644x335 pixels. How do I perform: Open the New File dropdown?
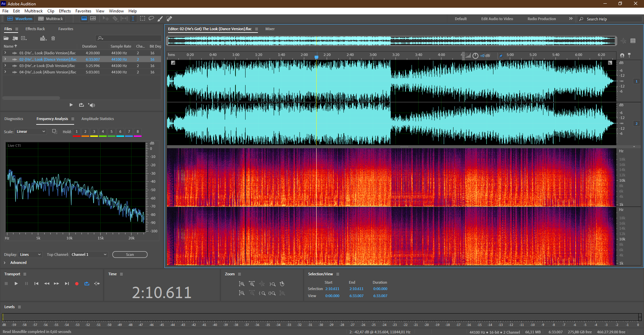coord(24,38)
